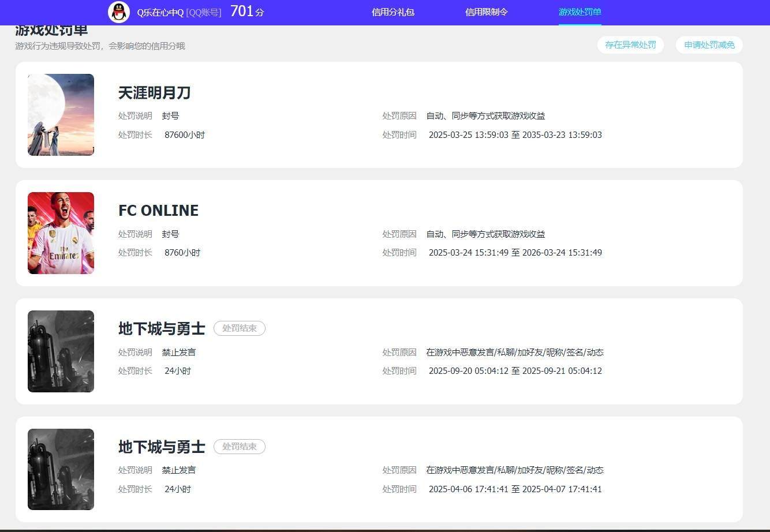
Task: Click the 申请处罚减免 button
Action: tap(709, 44)
